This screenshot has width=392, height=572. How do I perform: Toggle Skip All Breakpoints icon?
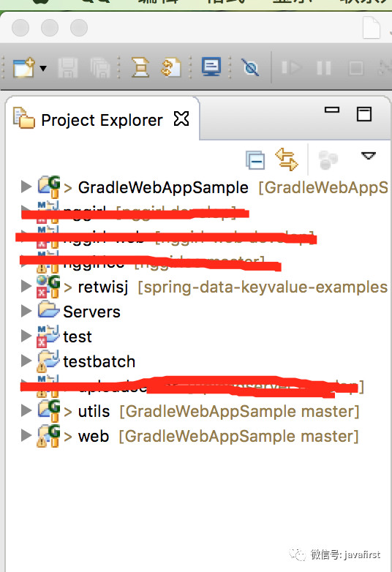click(x=251, y=67)
